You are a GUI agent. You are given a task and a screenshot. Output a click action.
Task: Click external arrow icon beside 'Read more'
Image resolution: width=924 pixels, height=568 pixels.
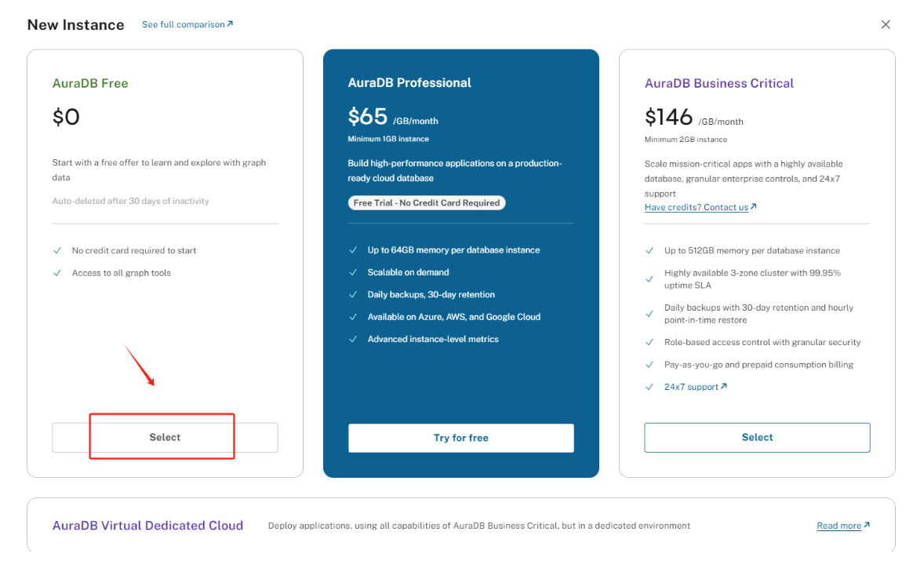pyautogui.click(x=867, y=526)
